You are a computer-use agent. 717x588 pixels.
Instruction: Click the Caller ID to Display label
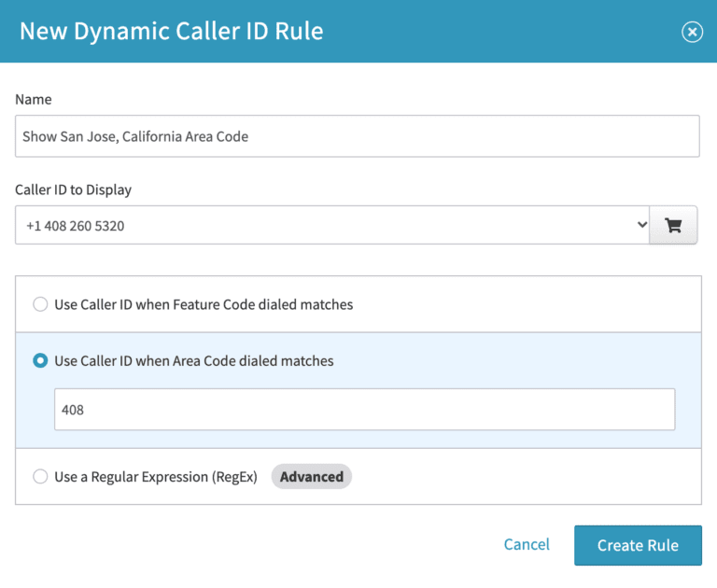point(73,189)
